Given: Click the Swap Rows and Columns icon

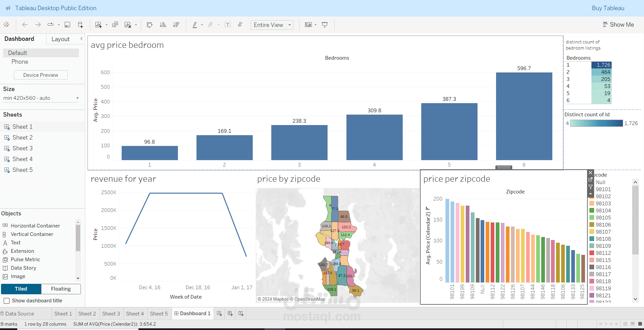Looking at the screenshot, I should pyautogui.click(x=150, y=25).
